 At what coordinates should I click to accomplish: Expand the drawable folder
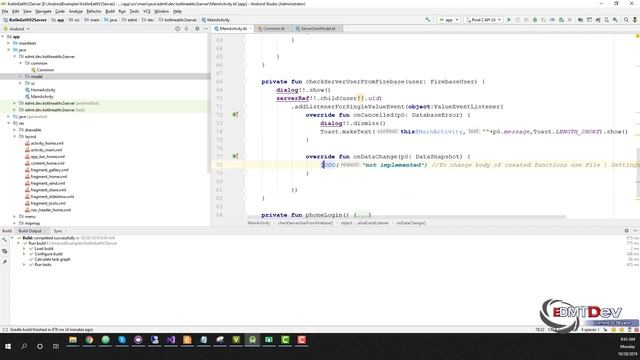tap(15, 130)
